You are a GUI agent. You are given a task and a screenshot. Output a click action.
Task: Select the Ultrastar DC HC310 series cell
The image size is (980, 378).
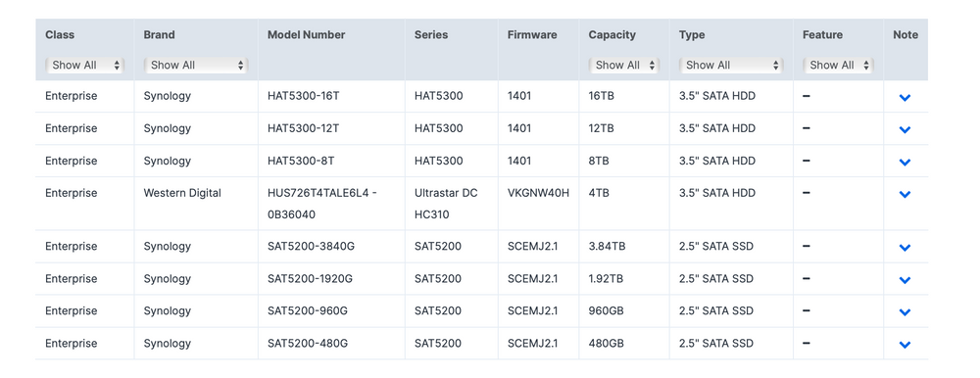click(446, 204)
